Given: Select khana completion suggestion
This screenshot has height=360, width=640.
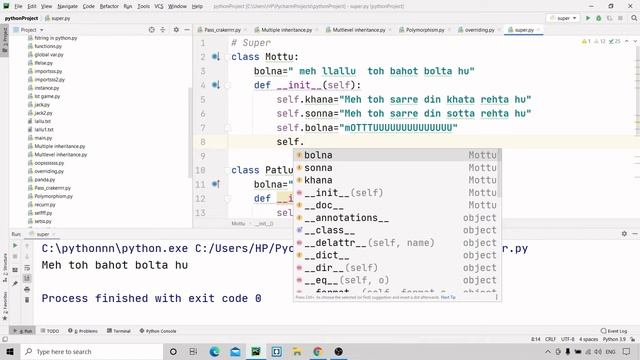Looking at the screenshot, I should click(x=397, y=180).
